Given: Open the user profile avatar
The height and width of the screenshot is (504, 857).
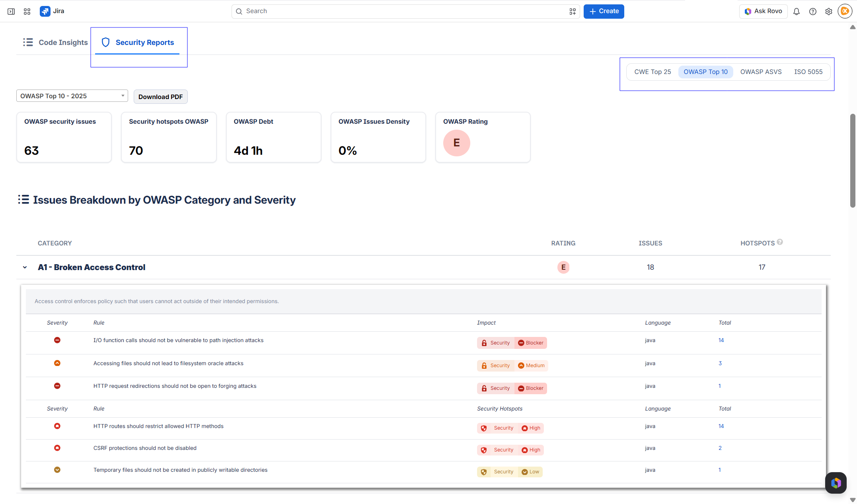Looking at the screenshot, I should pyautogui.click(x=845, y=11).
